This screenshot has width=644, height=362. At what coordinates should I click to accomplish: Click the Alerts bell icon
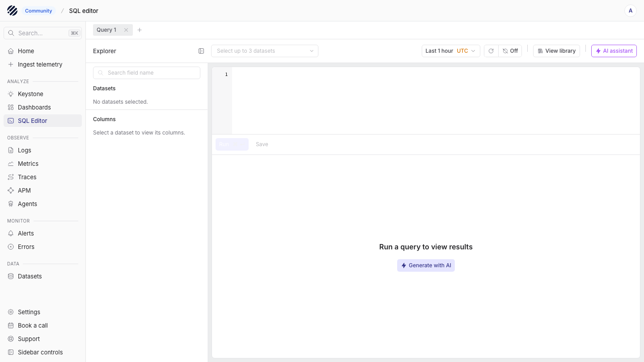click(11, 233)
